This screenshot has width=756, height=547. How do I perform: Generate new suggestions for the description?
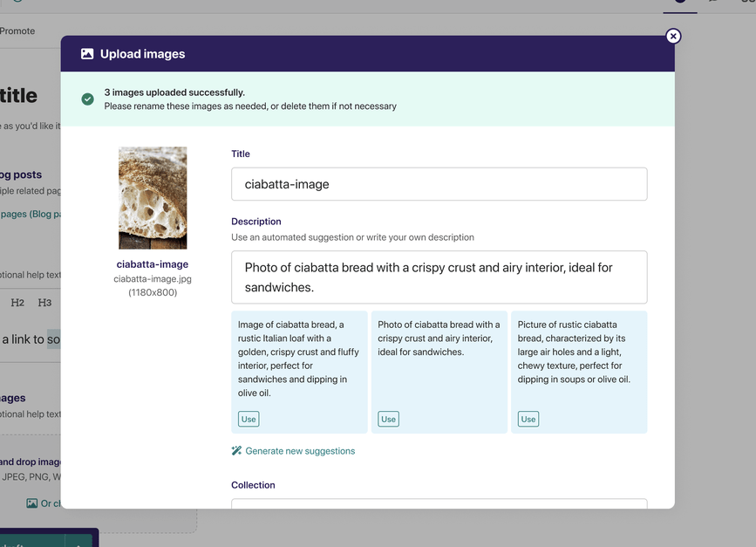point(300,451)
